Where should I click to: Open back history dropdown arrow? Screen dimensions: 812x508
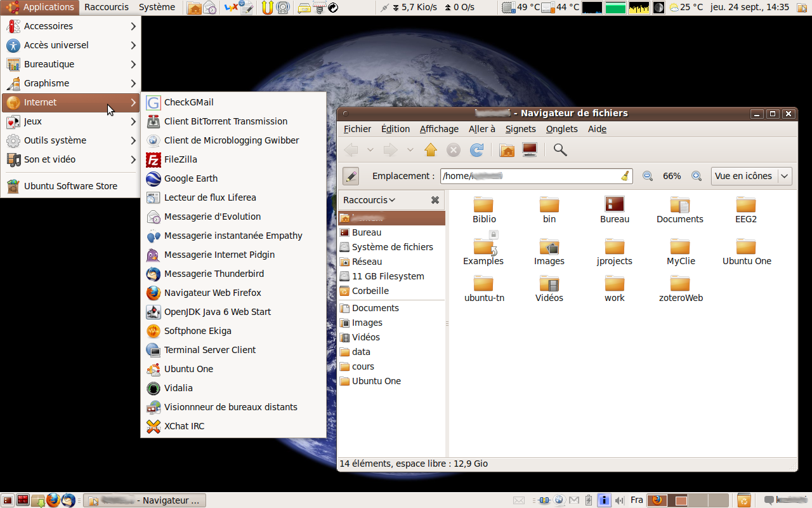[x=370, y=150]
